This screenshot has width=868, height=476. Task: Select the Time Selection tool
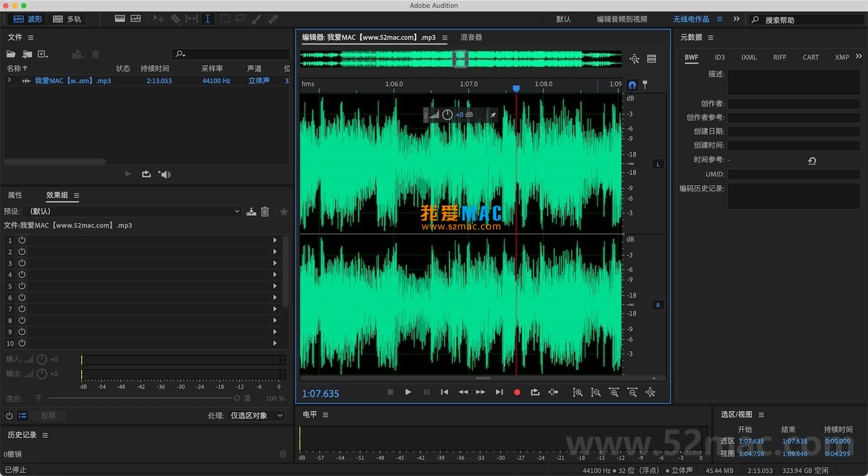(207, 19)
